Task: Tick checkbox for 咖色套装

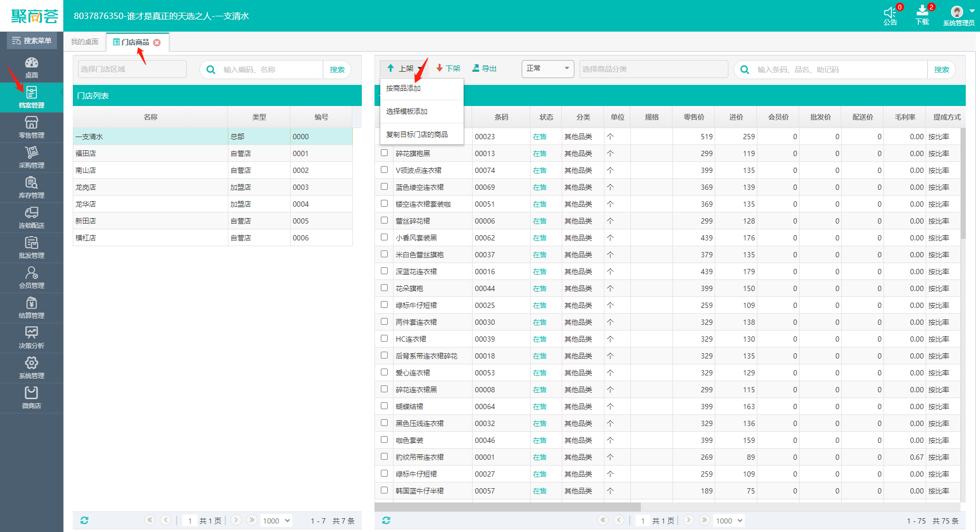Action: click(385, 440)
